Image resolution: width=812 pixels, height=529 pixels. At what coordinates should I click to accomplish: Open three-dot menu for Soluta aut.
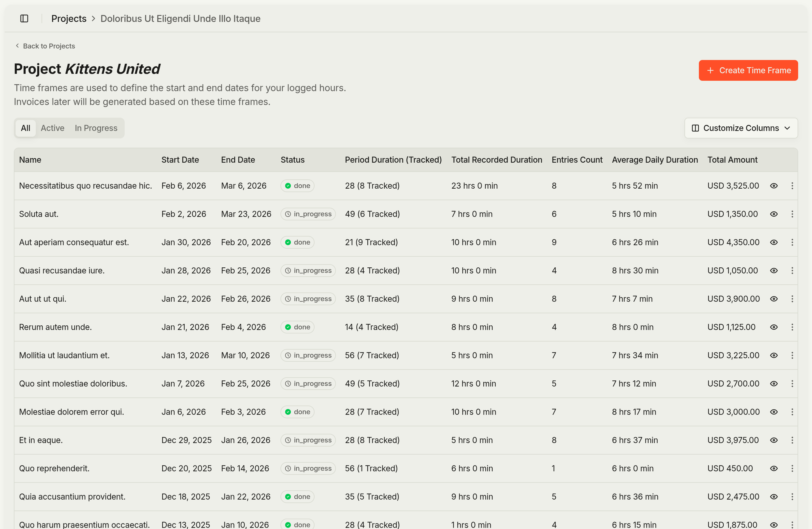[x=792, y=214]
